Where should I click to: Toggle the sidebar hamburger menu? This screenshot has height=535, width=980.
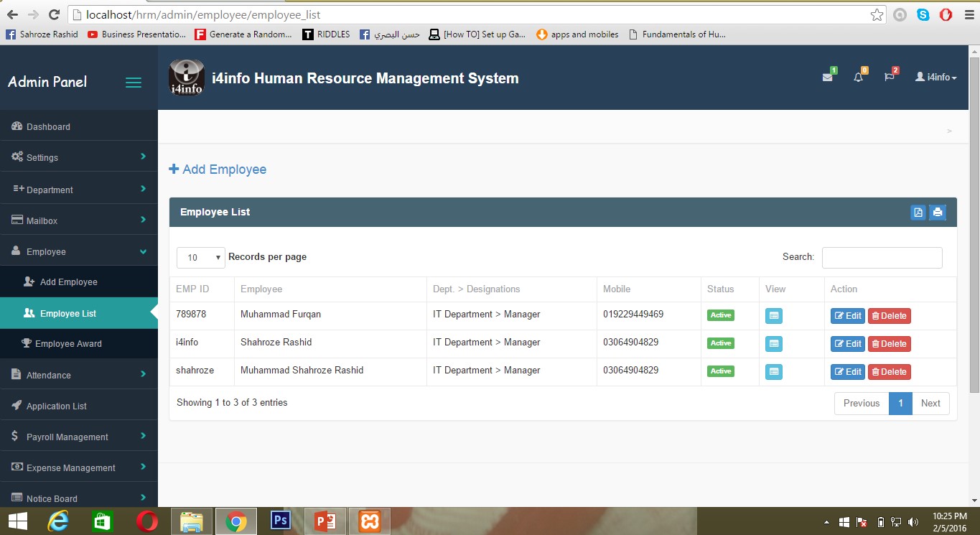pyautogui.click(x=133, y=82)
